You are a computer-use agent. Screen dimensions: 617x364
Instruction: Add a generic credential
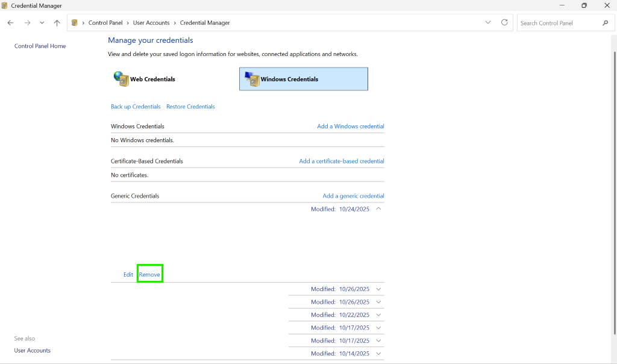[x=353, y=196]
